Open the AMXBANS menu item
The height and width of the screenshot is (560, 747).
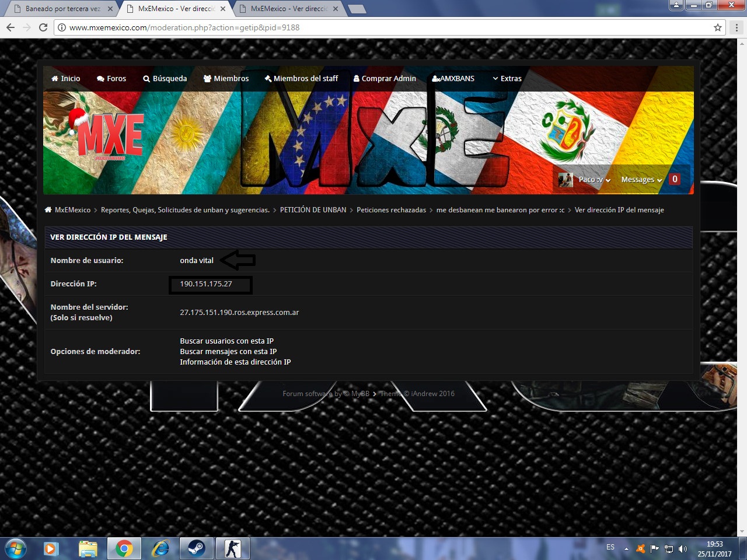pyautogui.click(x=453, y=79)
